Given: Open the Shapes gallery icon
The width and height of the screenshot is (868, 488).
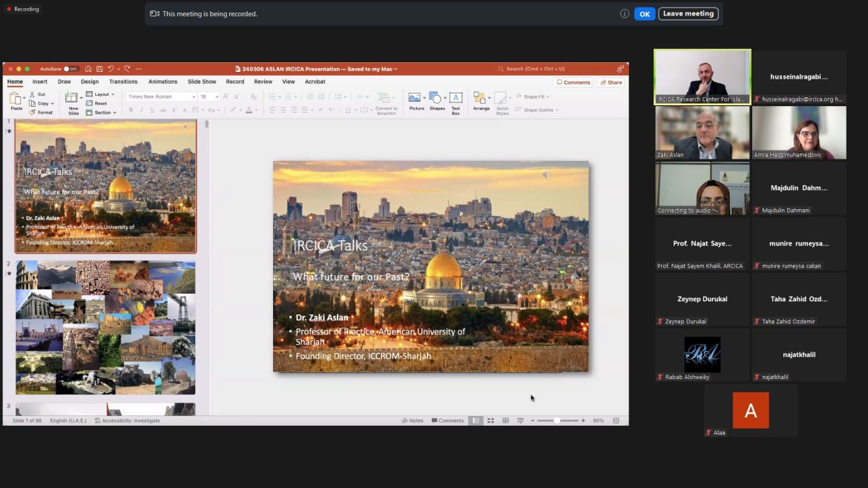Looking at the screenshot, I should pos(435,98).
